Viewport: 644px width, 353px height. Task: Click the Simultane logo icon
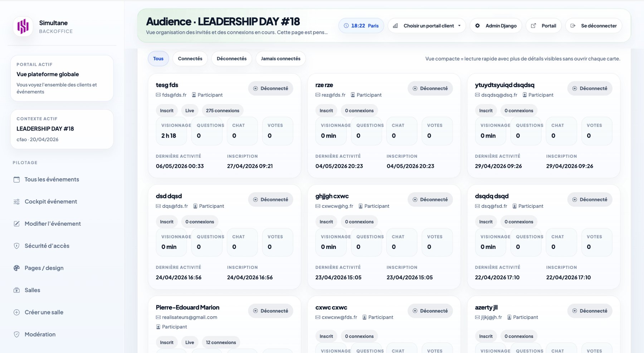coord(23,26)
